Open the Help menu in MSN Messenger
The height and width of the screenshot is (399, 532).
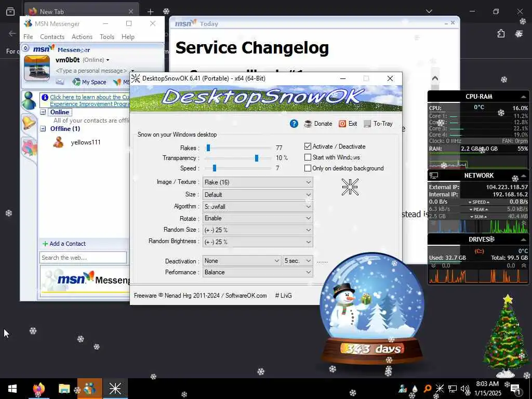pyautogui.click(x=128, y=37)
